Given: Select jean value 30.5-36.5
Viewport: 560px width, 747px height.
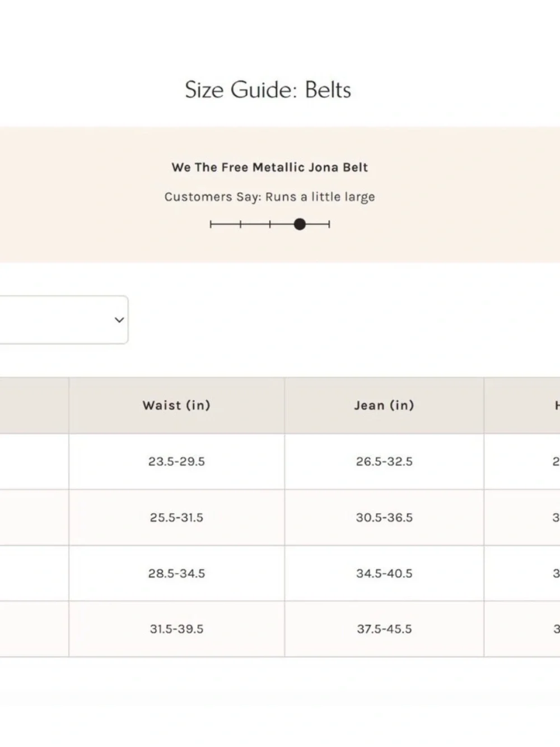Looking at the screenshot, I should tap(384, 517).
